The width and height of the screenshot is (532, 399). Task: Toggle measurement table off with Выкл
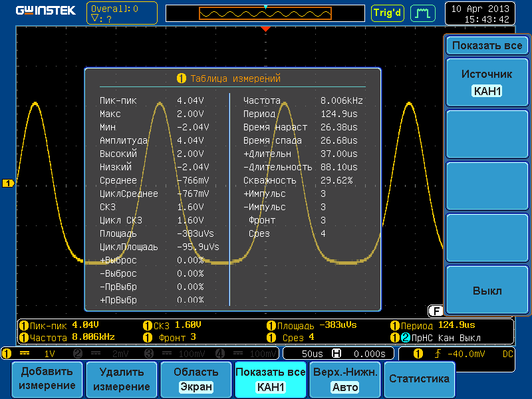[487, 291]
